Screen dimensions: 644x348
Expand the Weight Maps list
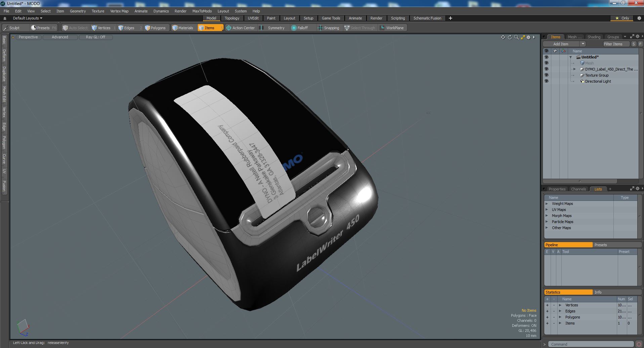pos(547,204)
